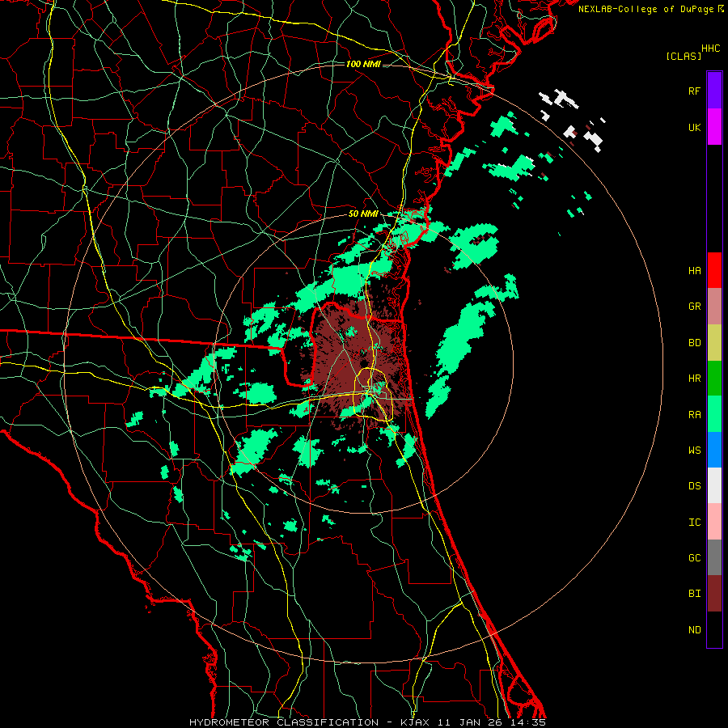Click the GC legend label
The image size is (728, 728).
pyautogui.click(x=695, y=558)
